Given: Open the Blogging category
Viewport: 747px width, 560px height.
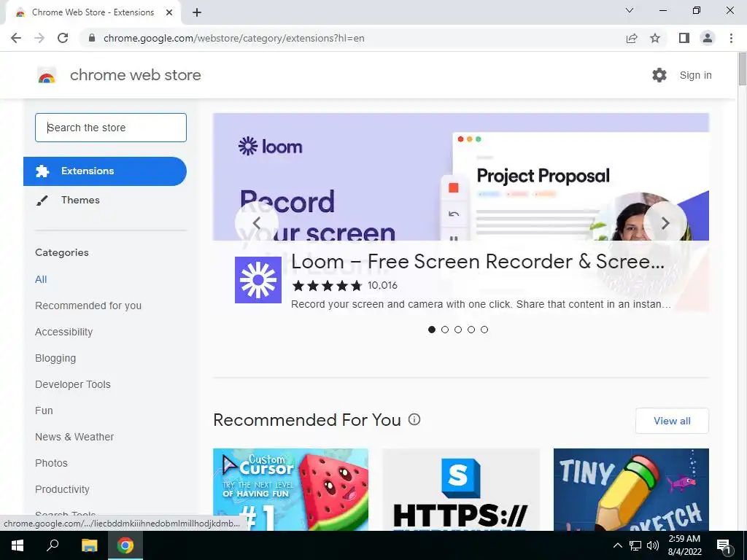Looking at the screenshot, I should [x=55, y=358].
